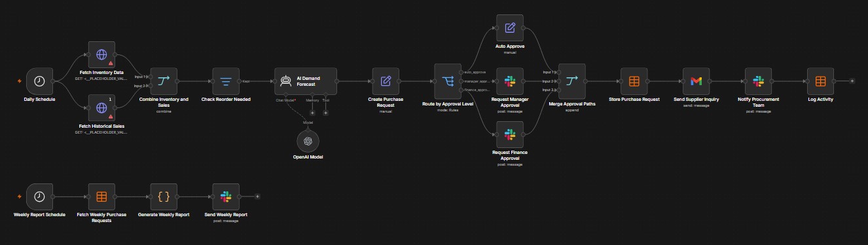This screenshot has height=245, width=868.
Task: Add a Tool sub-node with plus button
Action: 325,113
